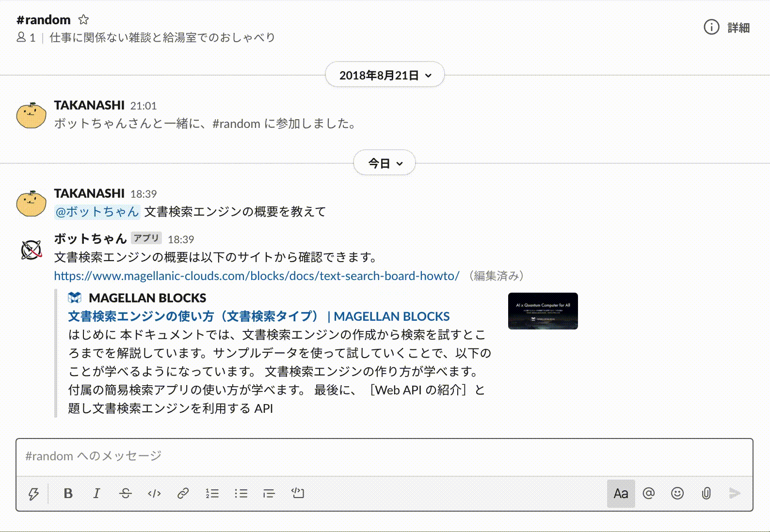The height and width of the screenshot is (532, 770).
Task: Expand the 2018年8月21日 date dropdown
Action: point(385,75)
